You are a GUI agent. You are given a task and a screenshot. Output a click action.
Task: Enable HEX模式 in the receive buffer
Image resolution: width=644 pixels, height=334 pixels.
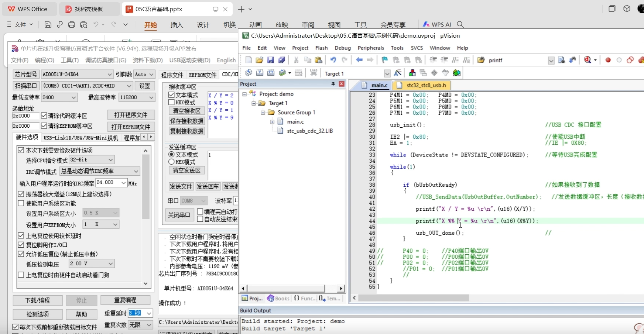(x=171, y=102)
